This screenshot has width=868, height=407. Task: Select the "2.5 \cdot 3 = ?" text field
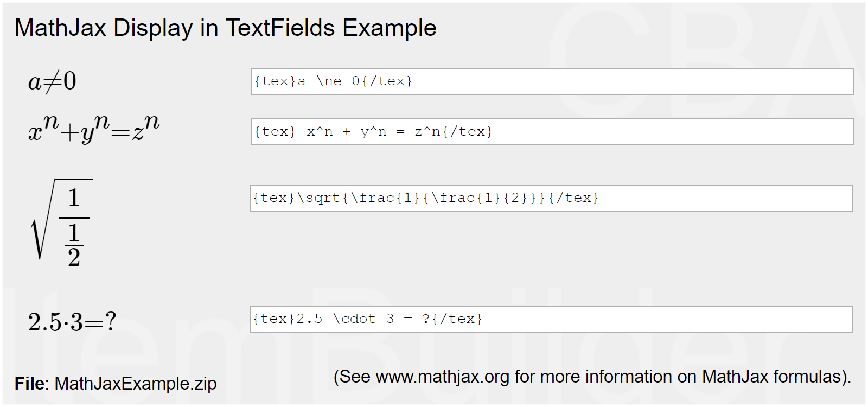click(551, 319)
